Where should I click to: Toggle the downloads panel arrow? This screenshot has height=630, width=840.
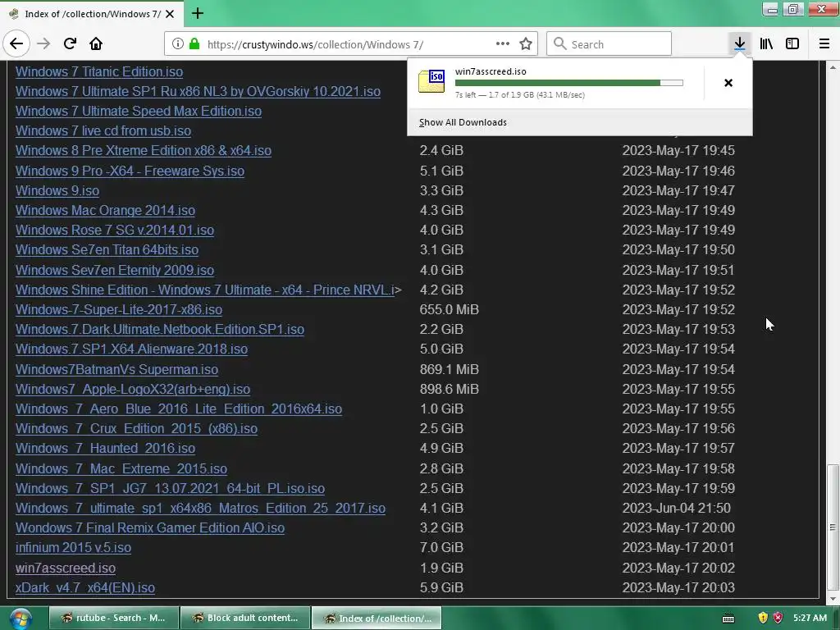click(x=740, y=43)
